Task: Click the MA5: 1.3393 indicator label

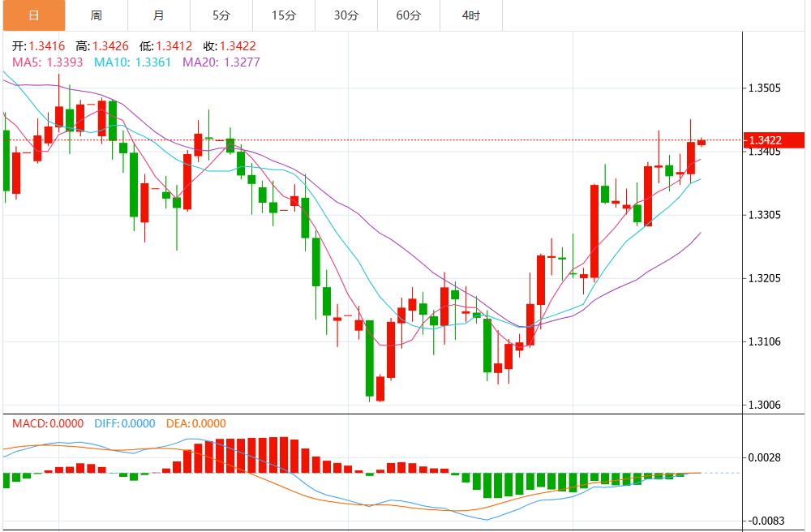Action: pyautogui.click(x=46, y=62)
